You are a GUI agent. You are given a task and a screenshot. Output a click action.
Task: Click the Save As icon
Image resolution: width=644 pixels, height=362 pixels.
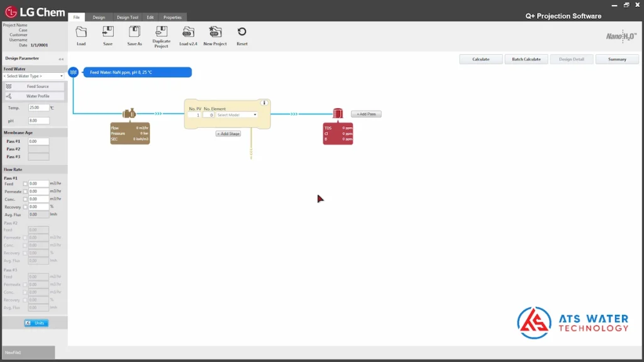pyautogui.click(x=135, y=32)
